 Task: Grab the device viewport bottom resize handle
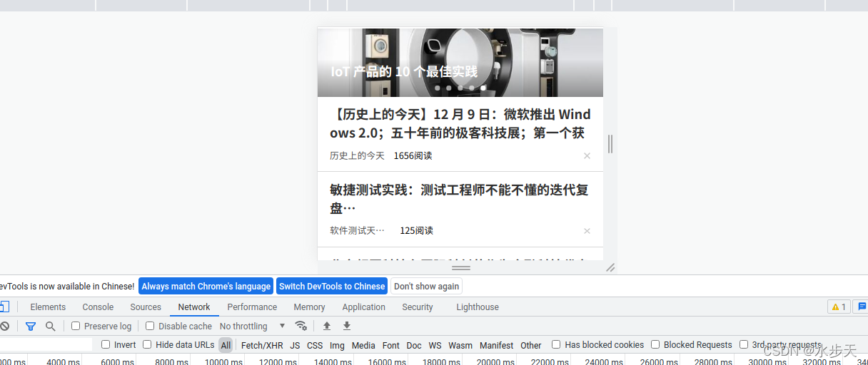click(x=461, y=268)
